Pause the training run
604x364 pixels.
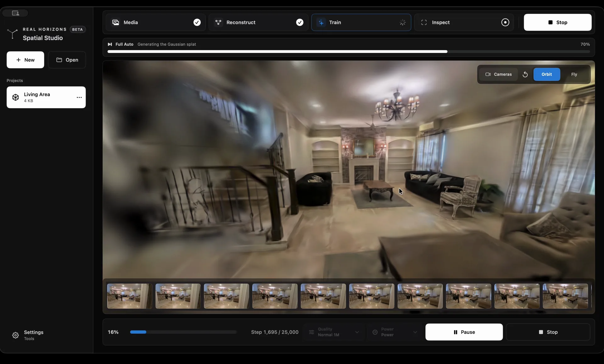click(x=464, y=332)
